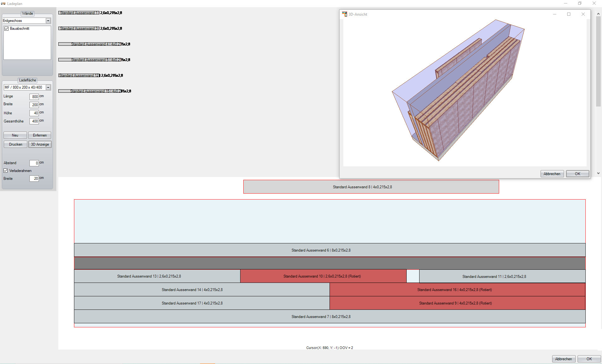The width and height of the screenshot is (602, 364).
Task: Click the scroll up arrow at right edge
Action: coord(598,14)
